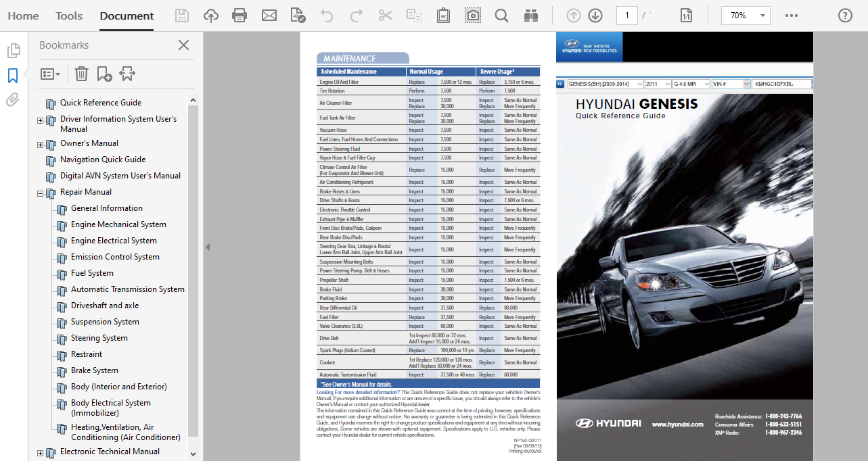The height and width of the screenshot is (461, 868).
Task: Open the Find text magnifier tool
Action: [501, 16]
